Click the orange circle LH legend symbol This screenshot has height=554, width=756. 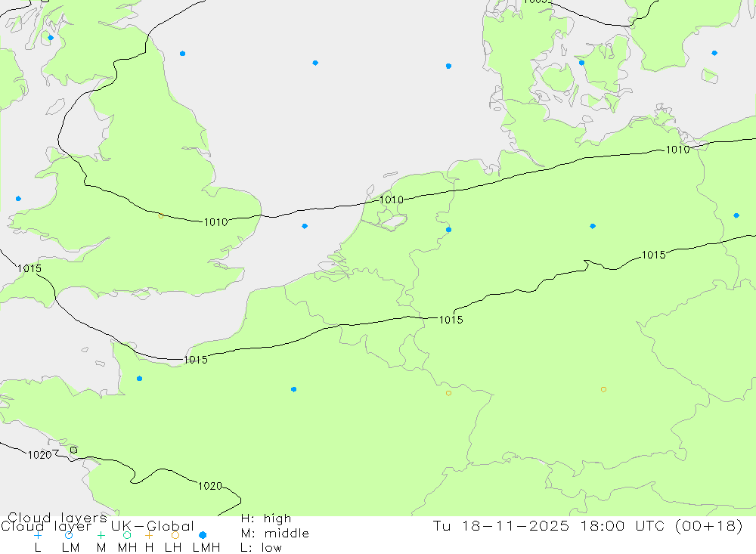pyautogui.click(x=175, y=535)
